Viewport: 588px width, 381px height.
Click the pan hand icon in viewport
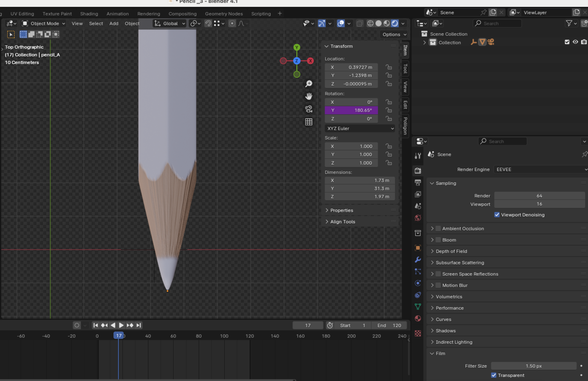point(309,96)
